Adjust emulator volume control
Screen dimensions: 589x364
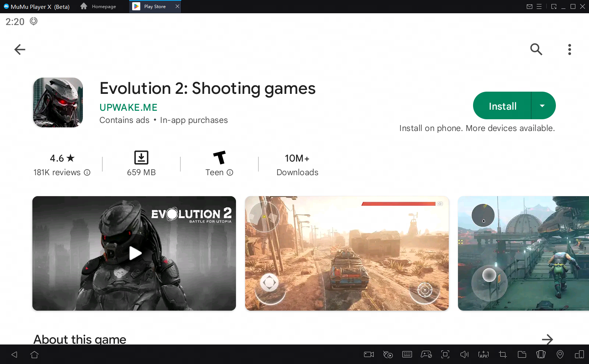pos(464,354)
